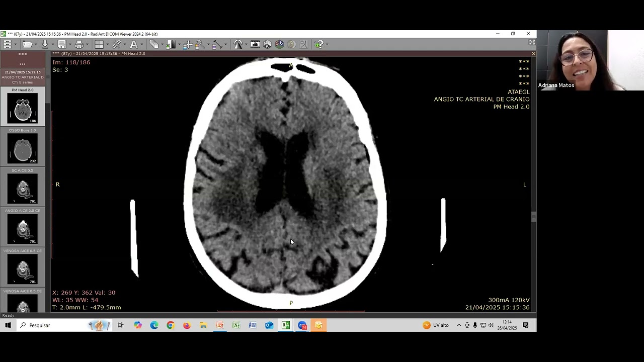644x362 pixels.
Task: Open the notification center icon
Action: pyautogui.click(x=526, y=325)
